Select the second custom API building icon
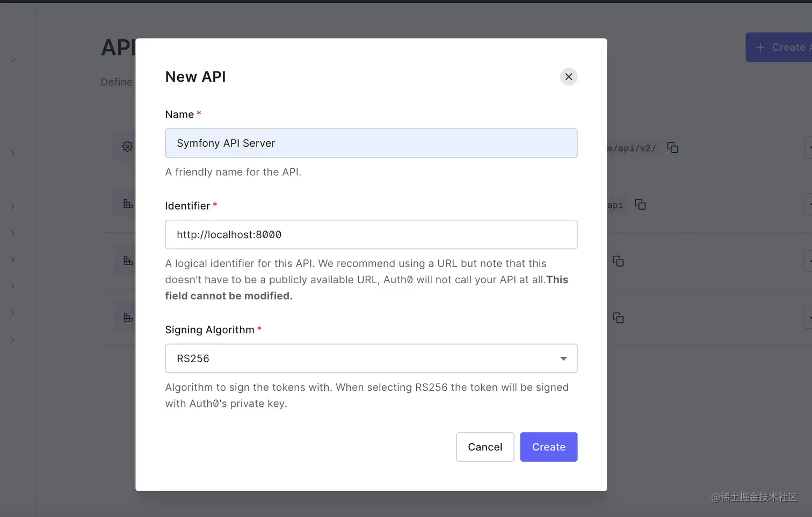 coord(127,260)
